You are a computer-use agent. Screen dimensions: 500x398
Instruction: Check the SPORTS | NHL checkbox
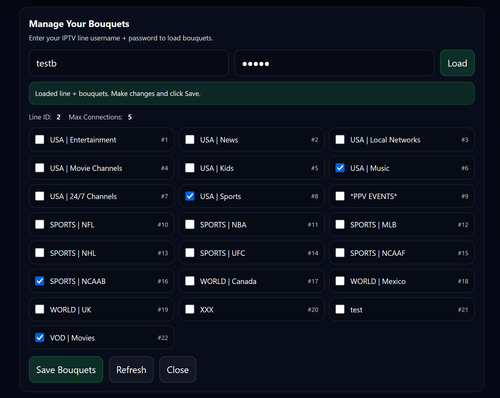tap(40, 253)
